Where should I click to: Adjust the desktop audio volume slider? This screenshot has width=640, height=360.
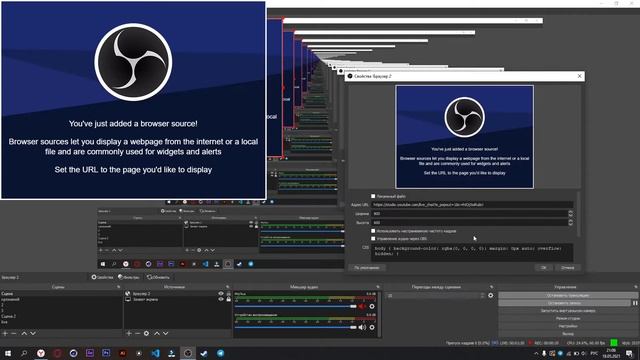click(296, 327)
